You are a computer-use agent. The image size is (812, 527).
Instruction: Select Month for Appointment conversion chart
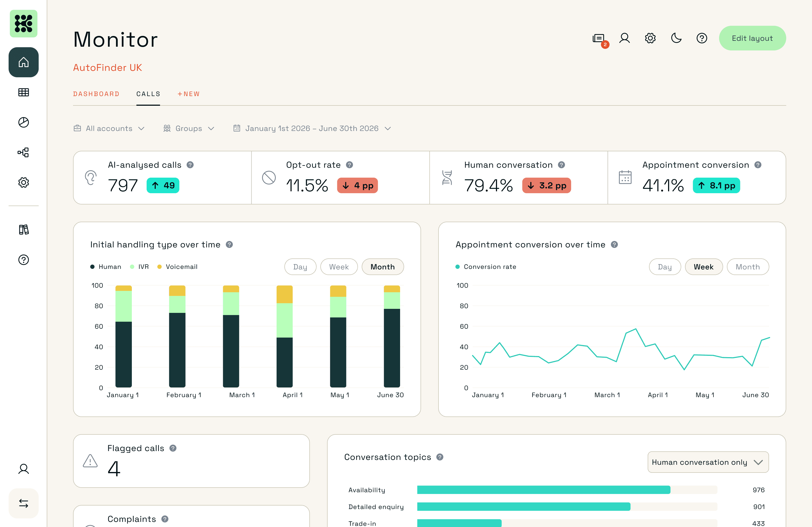tap(748, 267)
